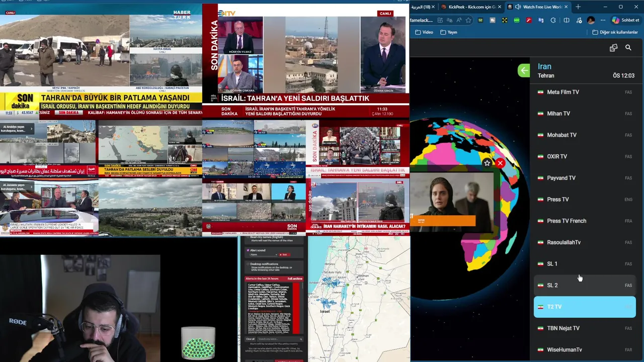Favorite the playing channel with the star icon
The width and height of the screenshot is (644, 362).
click(x=487, y=163)
